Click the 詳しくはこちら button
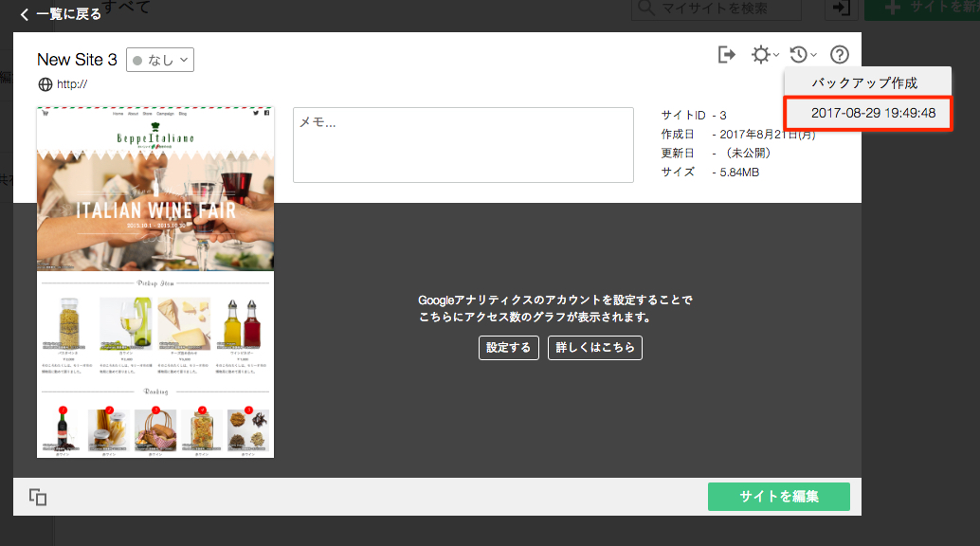 [x=595, y=348]
